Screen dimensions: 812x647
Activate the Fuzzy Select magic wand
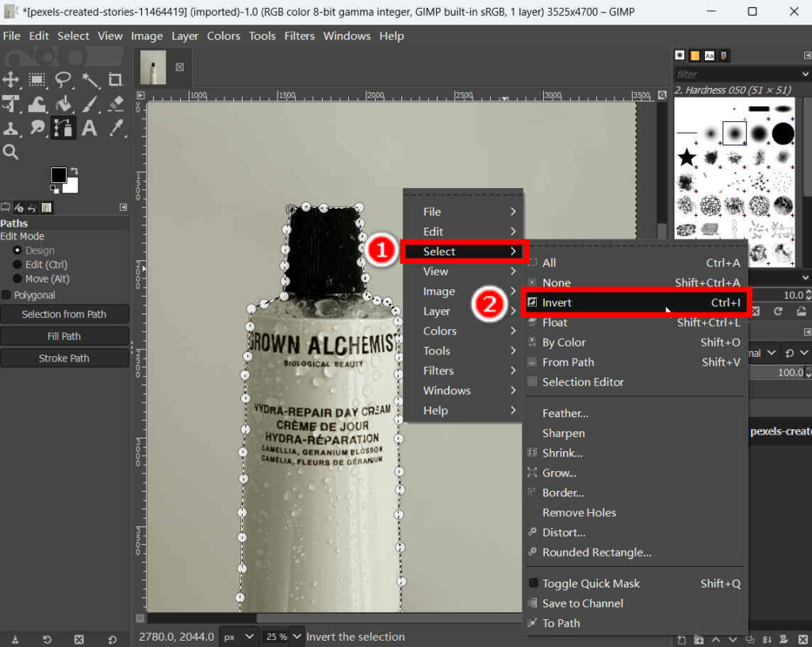tap(90, 79)
